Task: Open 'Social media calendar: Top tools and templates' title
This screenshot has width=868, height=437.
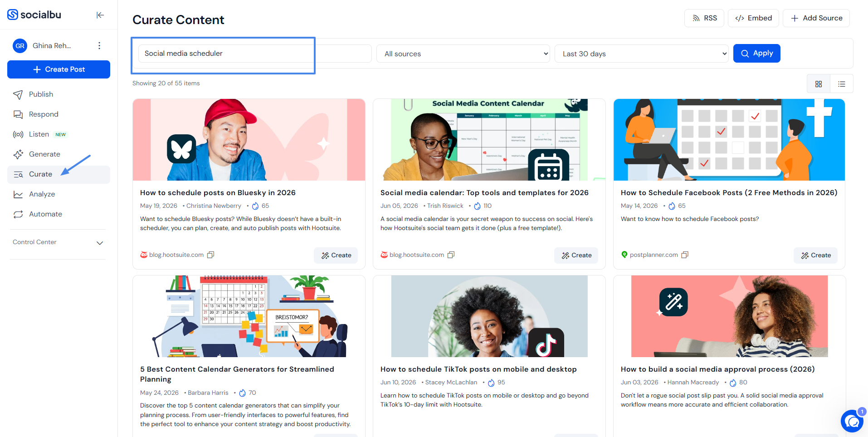Action: 484,193
